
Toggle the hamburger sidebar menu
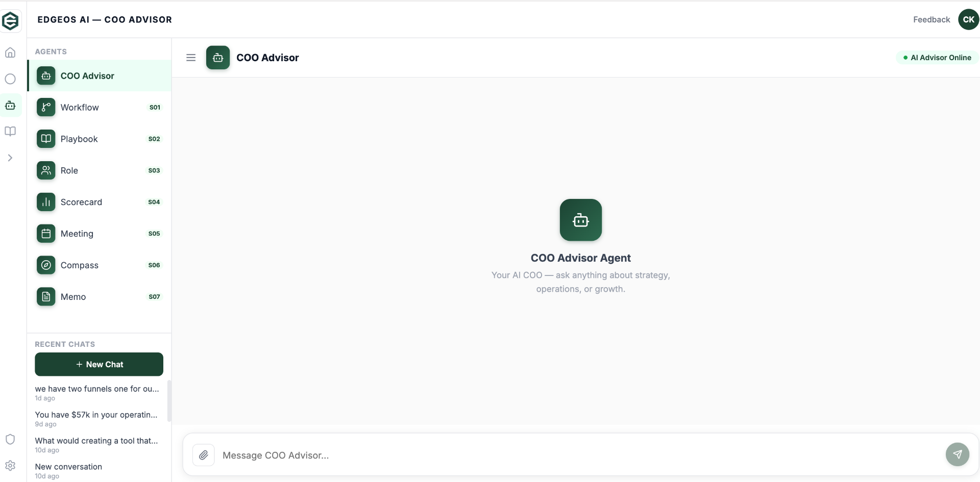point(191,58)
